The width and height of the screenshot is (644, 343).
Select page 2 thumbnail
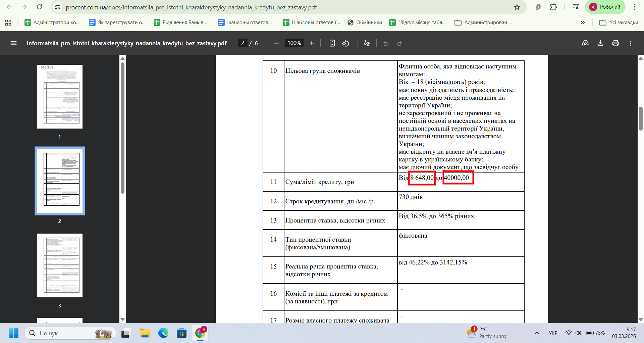point(60,181)
